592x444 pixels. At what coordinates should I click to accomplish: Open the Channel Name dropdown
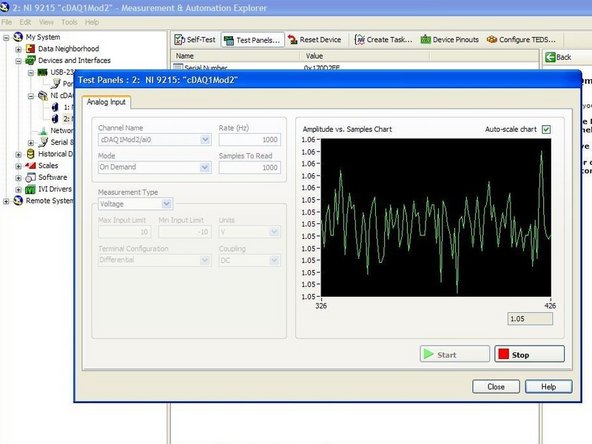[205, 140]
